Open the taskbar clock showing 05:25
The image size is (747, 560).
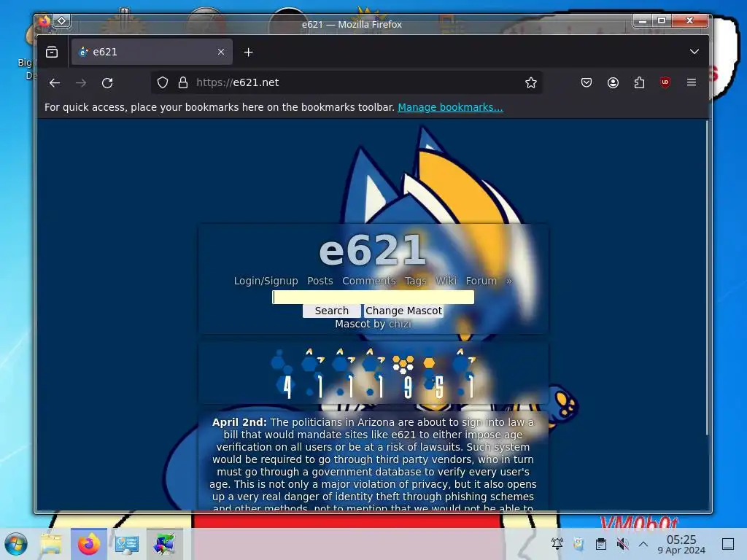(681, 544)
